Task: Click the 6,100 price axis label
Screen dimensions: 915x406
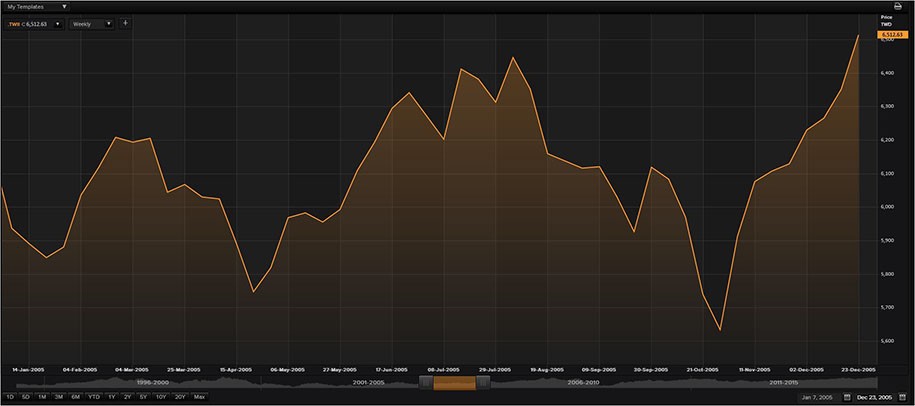Action: [x=888, y=173]
